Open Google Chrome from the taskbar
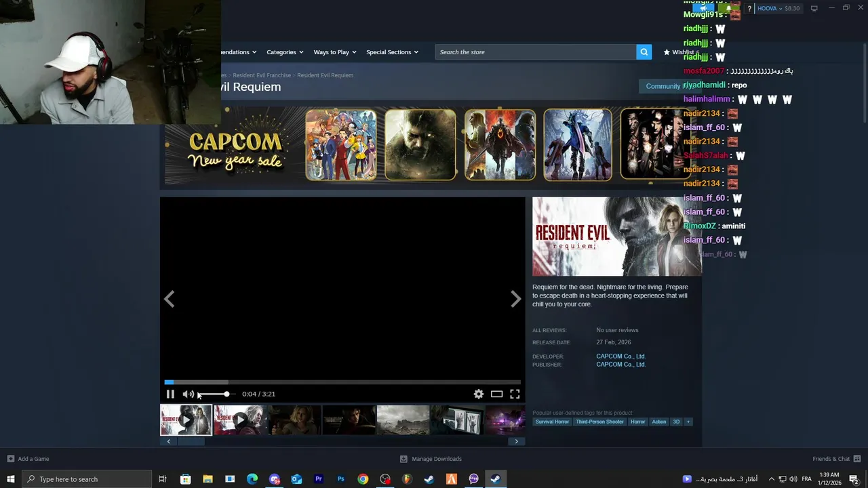 click(x=363, y=479)
